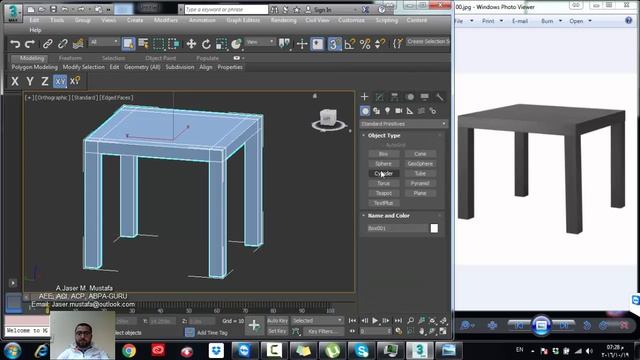Click the Sphere primitive button
The width and height of the screenshot is (640, 360).
pyautogui.click(x=383, y=164)
